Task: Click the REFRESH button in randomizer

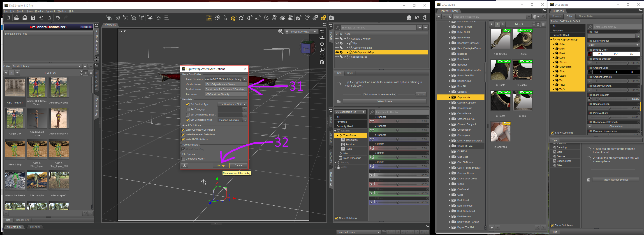Action: point(86,27)
